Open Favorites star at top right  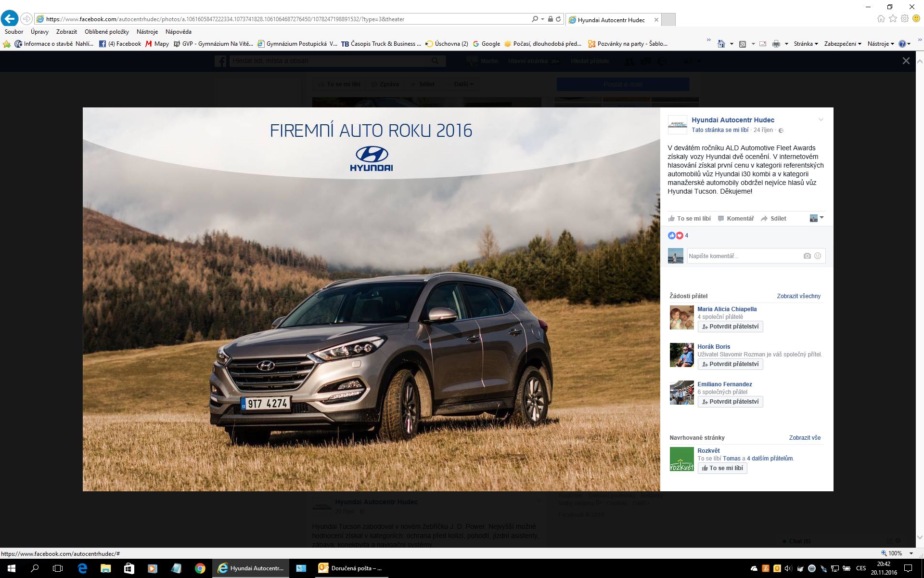click(x=893, y=19)
